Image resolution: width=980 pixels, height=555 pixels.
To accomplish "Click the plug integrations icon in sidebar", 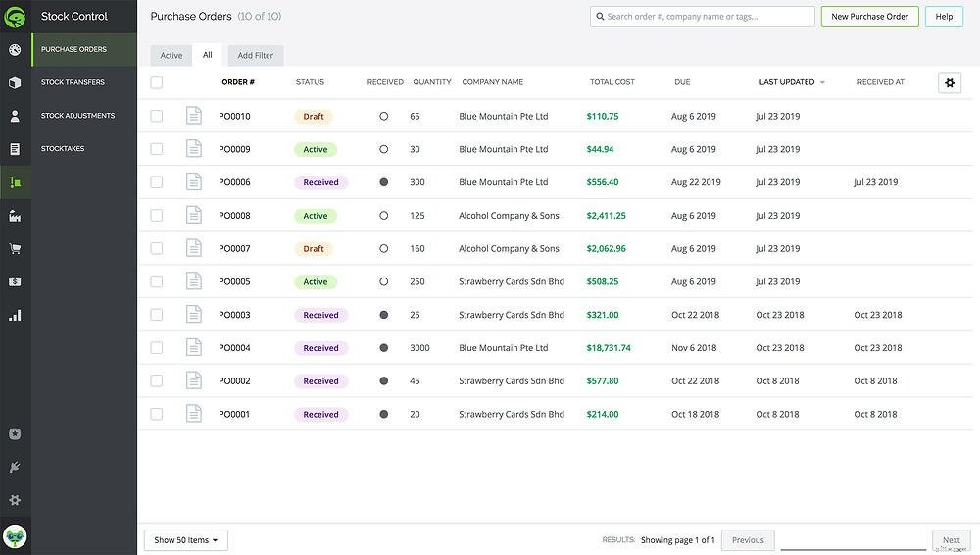I will [x=15, y=467].
